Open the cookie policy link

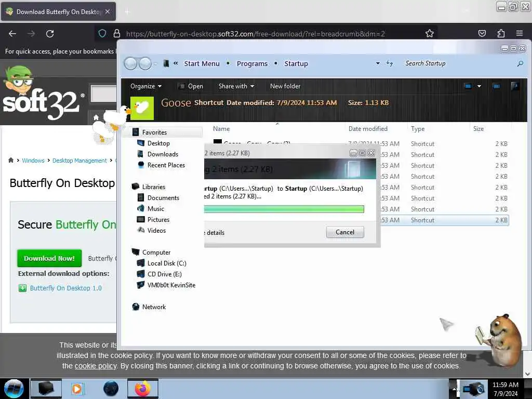96,366
